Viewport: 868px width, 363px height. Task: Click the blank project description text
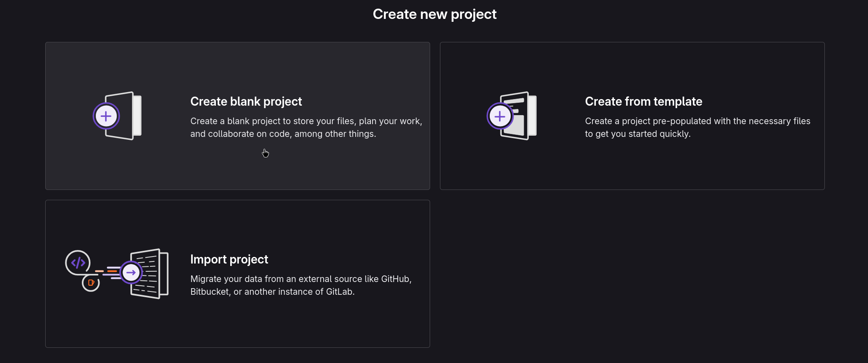pyautogui.click(x=306, y=127)
